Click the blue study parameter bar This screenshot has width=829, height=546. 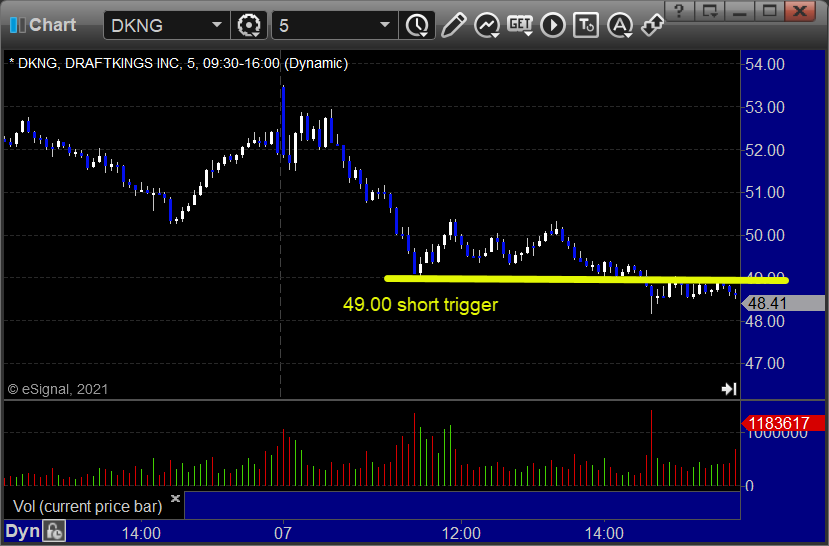click(462, 505)
